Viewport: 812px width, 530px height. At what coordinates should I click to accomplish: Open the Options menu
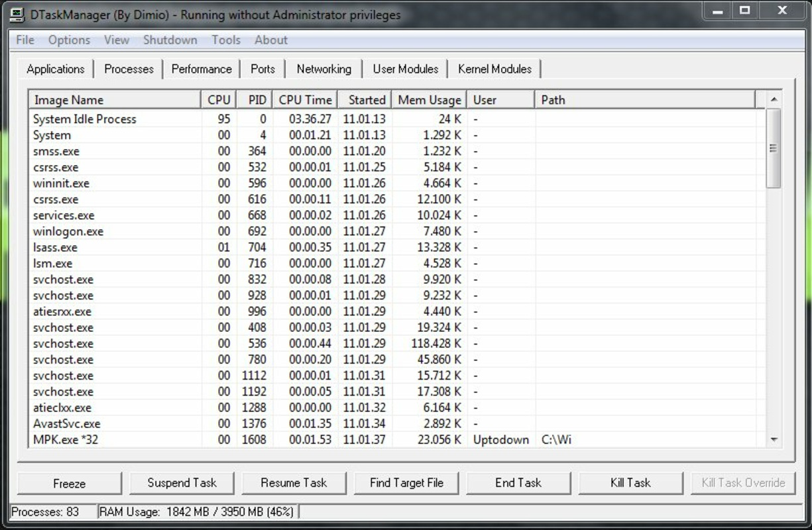pos(69,40)
